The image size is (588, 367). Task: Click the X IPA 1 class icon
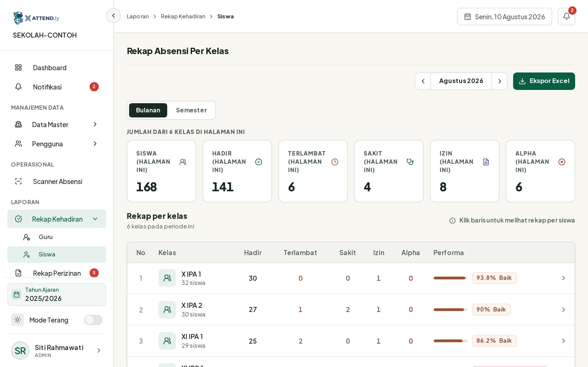tap(167, 278)
